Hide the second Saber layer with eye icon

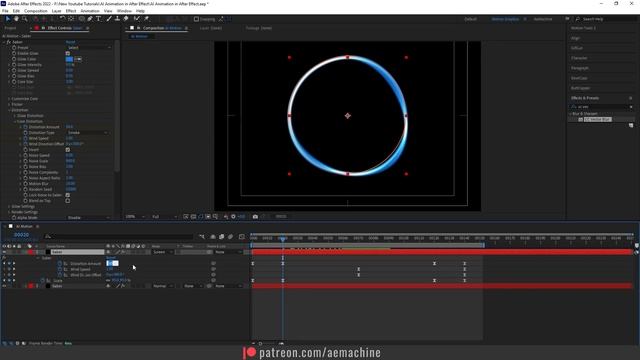click(x=4, y=286)
